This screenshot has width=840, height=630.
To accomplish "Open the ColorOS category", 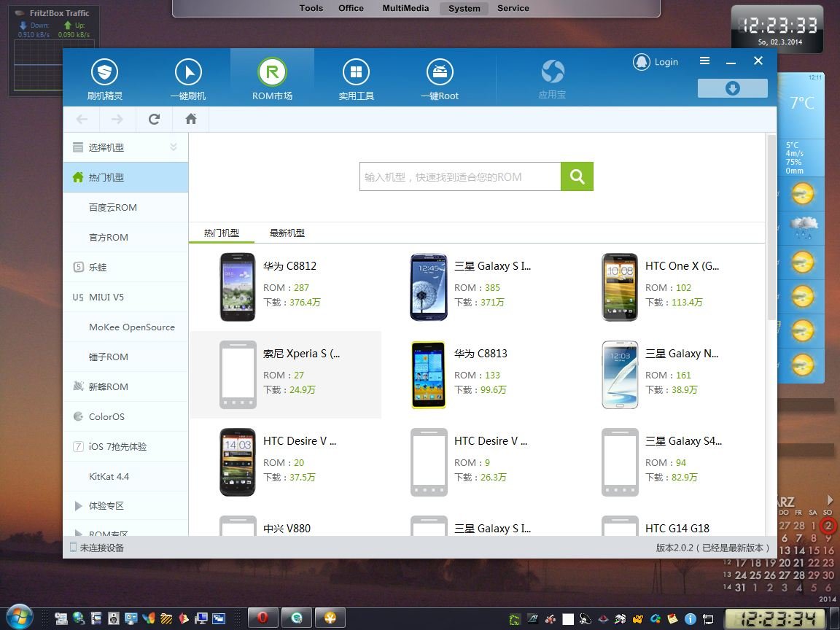I will pyautogui.click(x=125, y=416).
